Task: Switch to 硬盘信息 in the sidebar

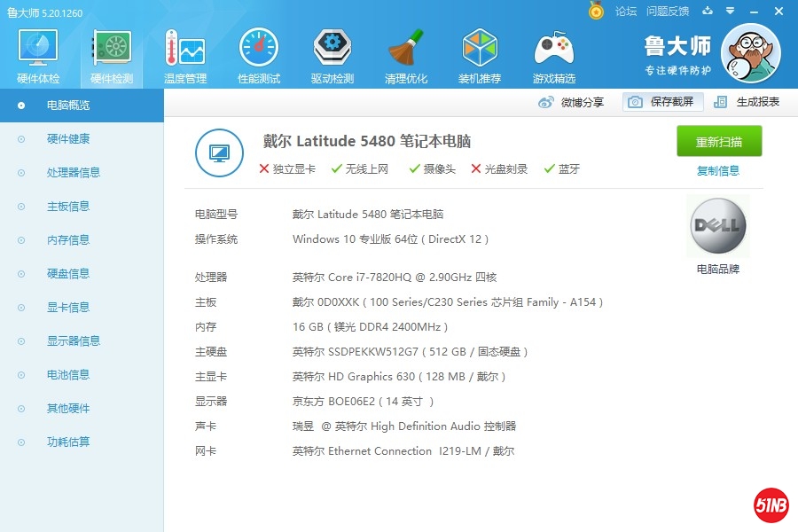Action: point(67,274)
